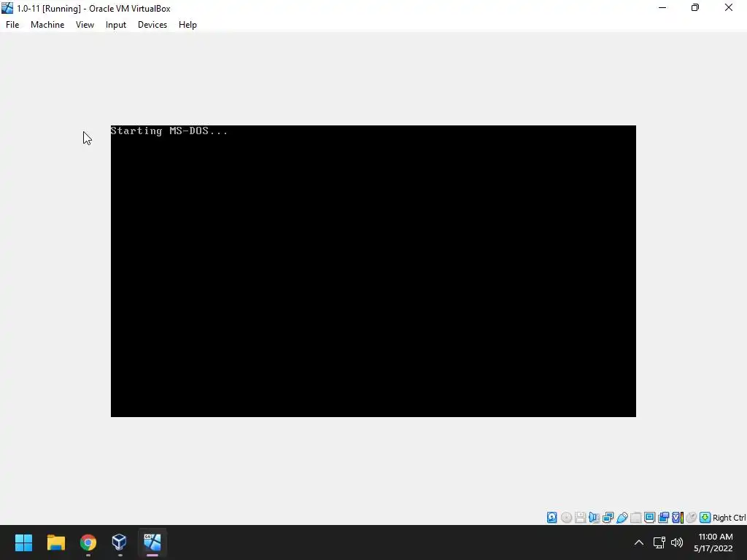
Task: Click the volume speaker tray icon
Action: (677, 542)
